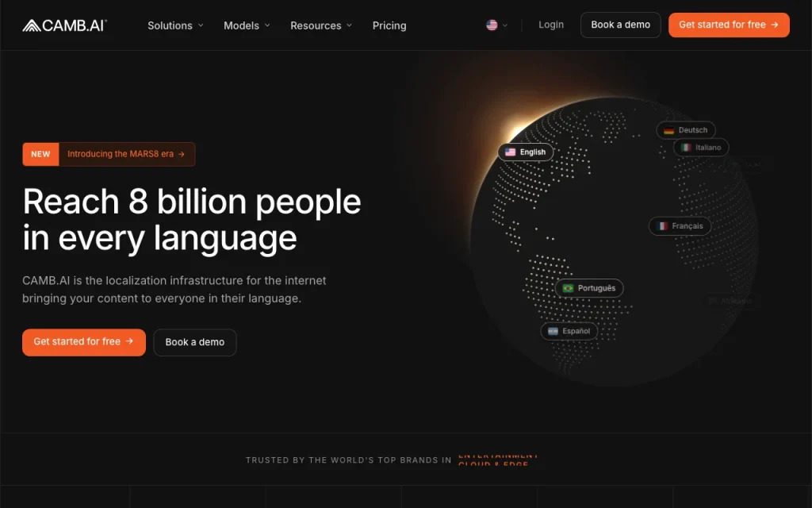Click the US flag language icon
Viewport: 812px width, 508px height.
pos(492,25)
